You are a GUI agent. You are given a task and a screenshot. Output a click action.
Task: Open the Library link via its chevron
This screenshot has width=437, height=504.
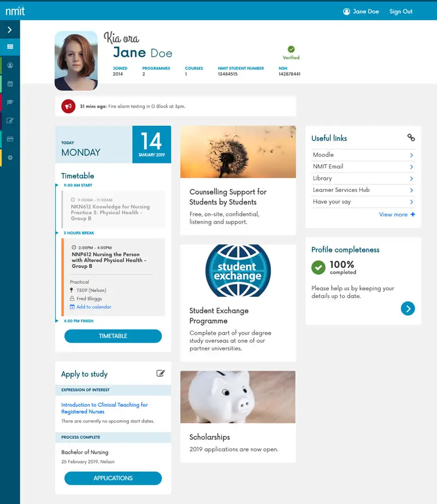coord(412,178)
